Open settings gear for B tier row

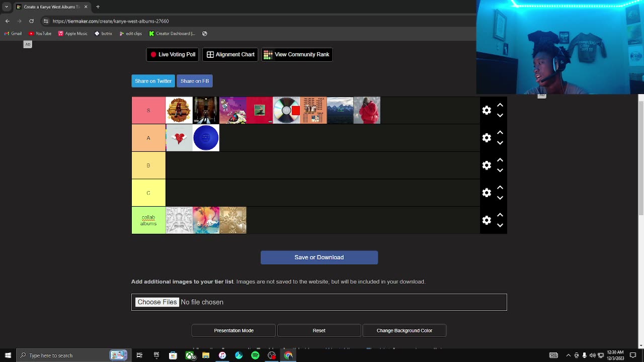[x=487, y=165]
